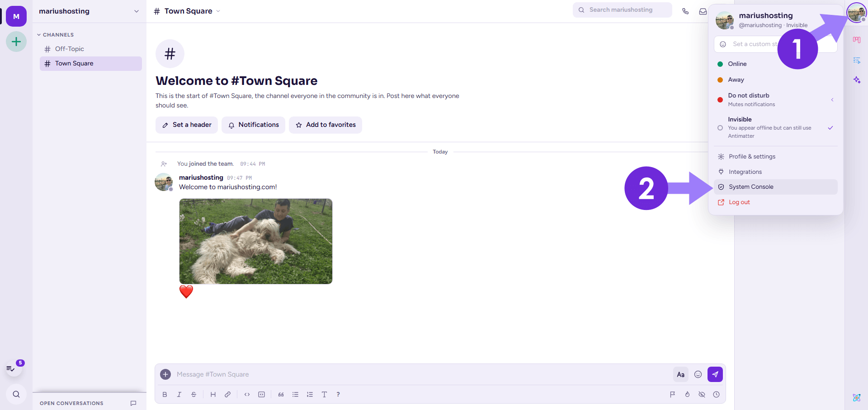Open the mariushosting team dropdown
868x410 pixels.
(89, 11)
